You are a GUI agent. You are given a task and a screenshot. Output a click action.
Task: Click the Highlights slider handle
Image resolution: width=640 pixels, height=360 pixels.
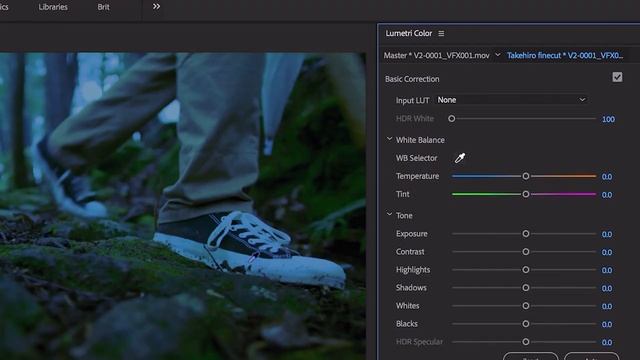click(526, 269)
